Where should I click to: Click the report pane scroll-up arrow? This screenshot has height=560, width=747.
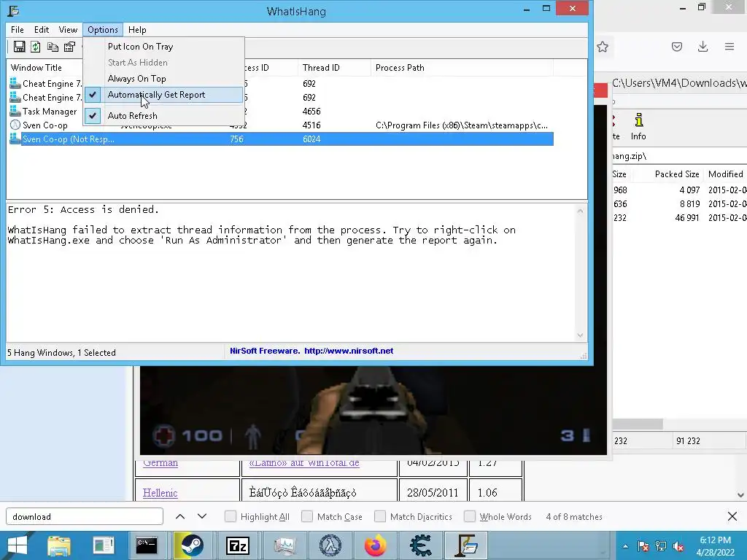[580, 211]
